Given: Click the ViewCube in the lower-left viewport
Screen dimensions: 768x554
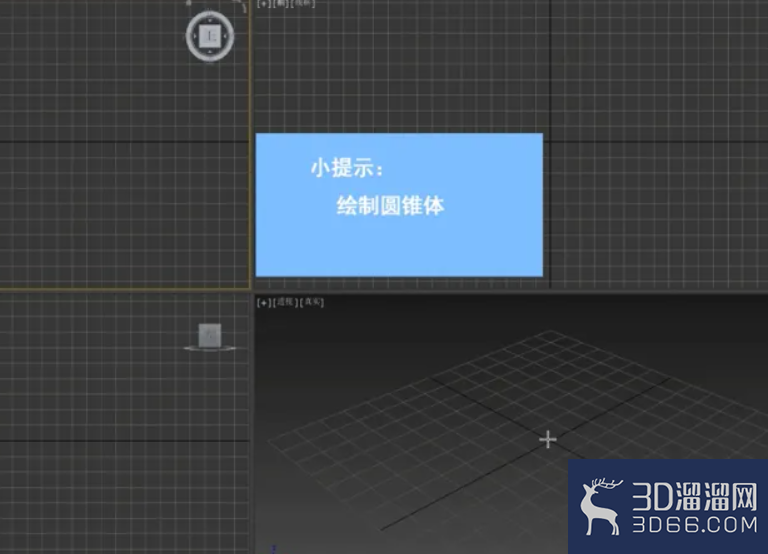Looking at the screenshot, I should click(x=210, y=337).
